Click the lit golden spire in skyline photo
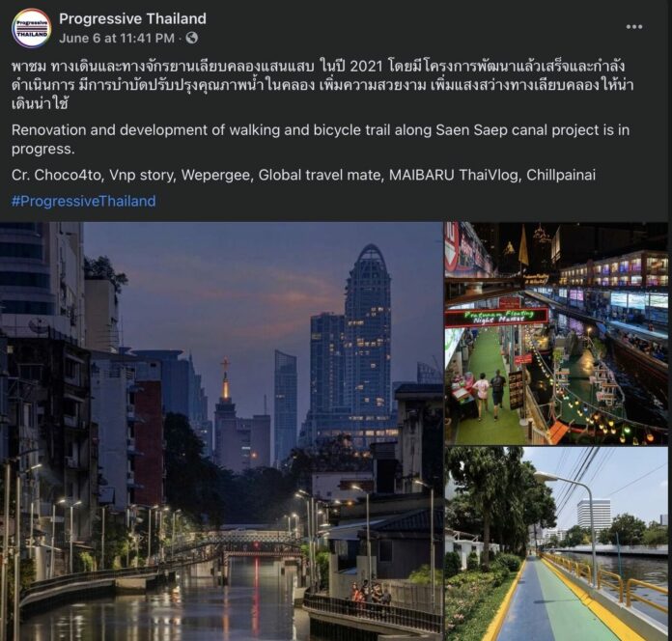Image resolution: width=672 pixels, height=641 pixels. coord(225,379)
